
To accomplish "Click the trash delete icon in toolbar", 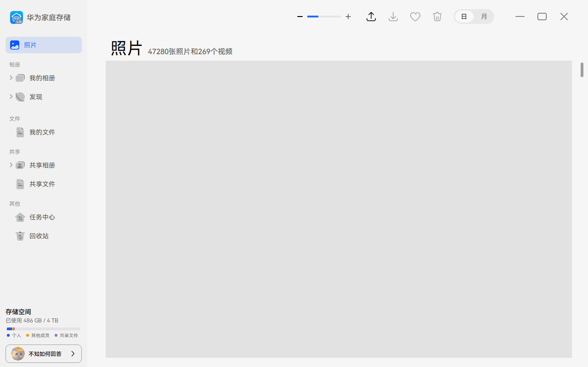I will pos(437,17).
